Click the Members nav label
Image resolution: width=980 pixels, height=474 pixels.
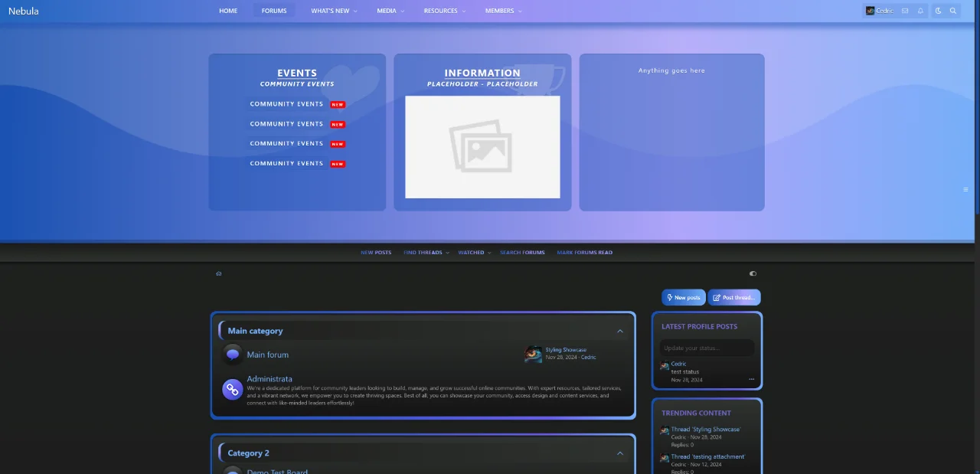click(499, 11)
